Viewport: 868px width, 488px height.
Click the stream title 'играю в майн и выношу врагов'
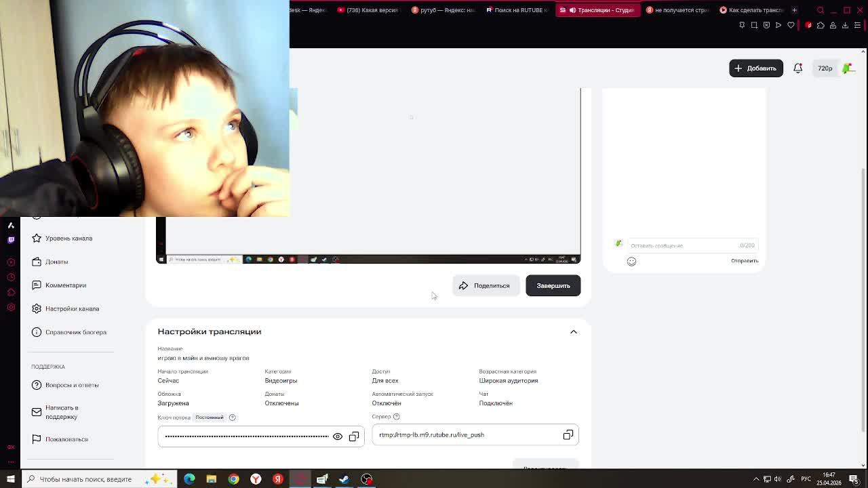203,358
